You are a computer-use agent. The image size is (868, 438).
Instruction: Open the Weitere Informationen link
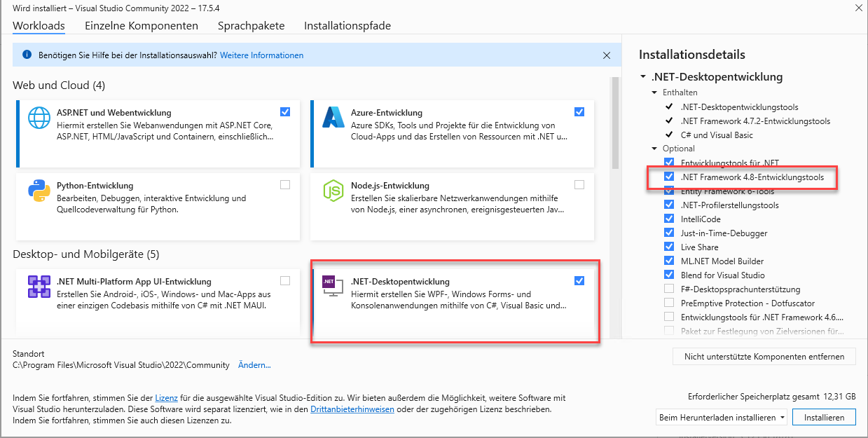[262, 55]
